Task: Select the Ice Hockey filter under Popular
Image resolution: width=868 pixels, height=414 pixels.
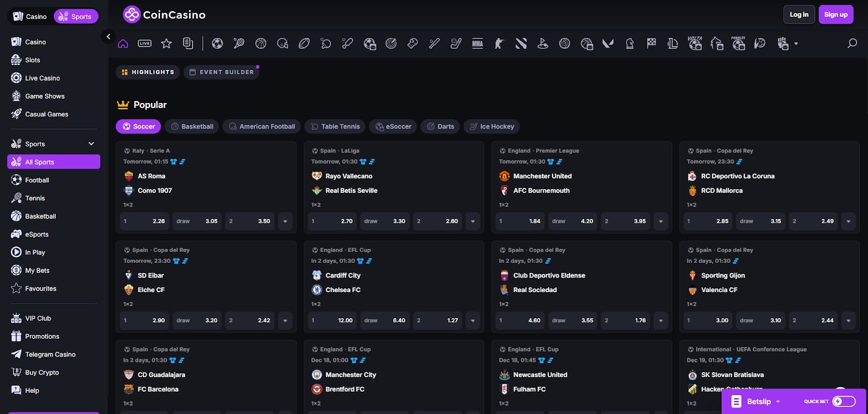Action: coord(492,126)
